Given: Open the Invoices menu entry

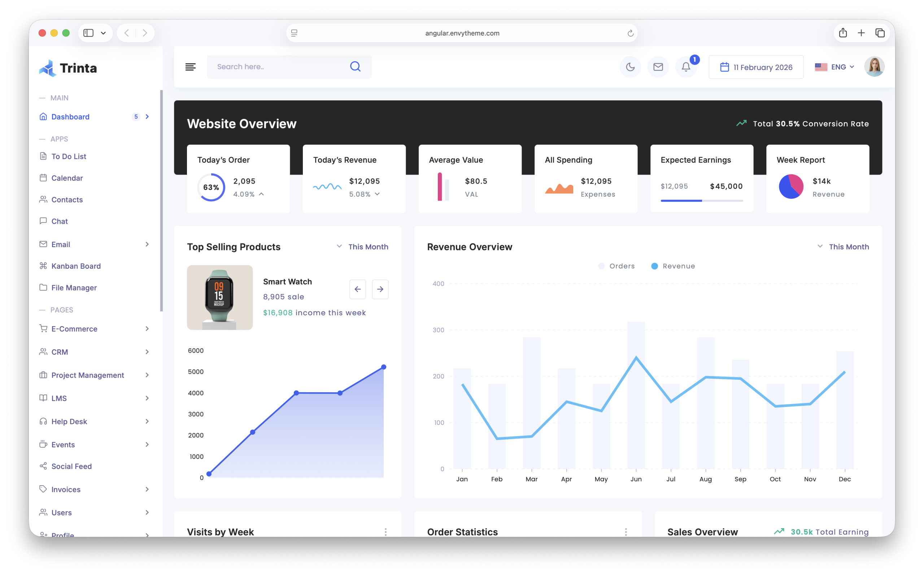Looking at the screenshot, I should pos(65,489).
